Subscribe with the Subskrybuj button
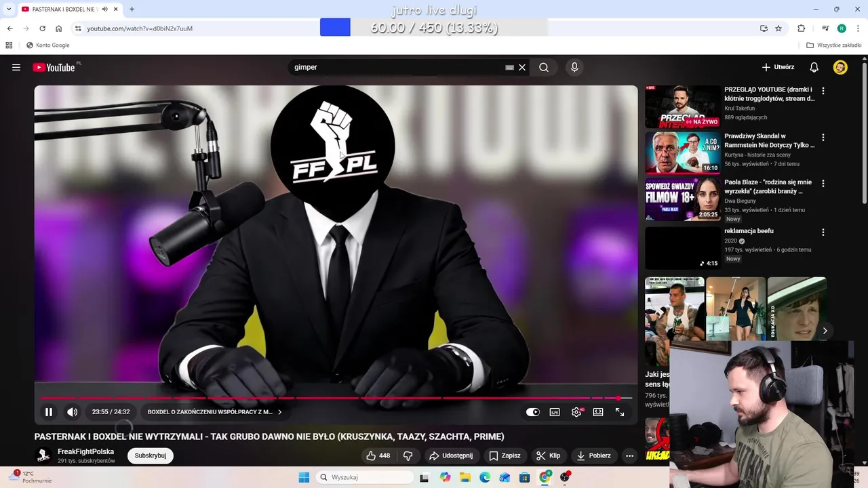The height and width of the screenshot is (488, 868). click(151, 455)
